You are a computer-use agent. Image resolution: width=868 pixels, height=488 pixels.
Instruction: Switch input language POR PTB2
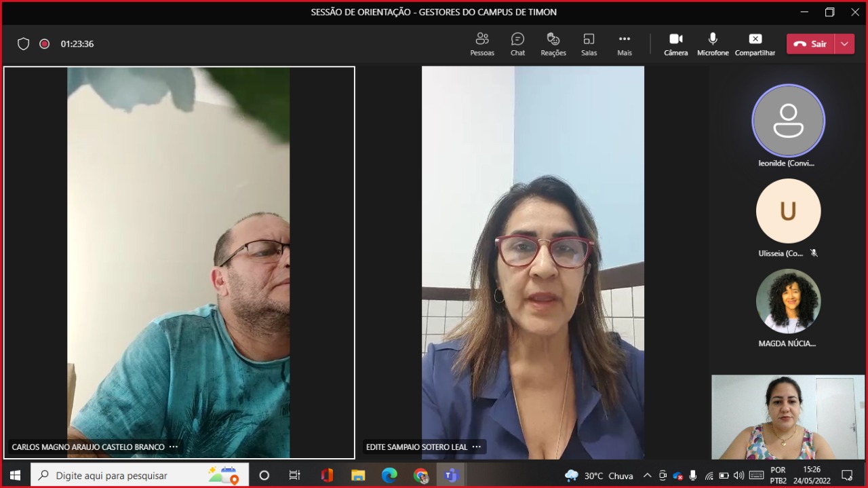778,475
